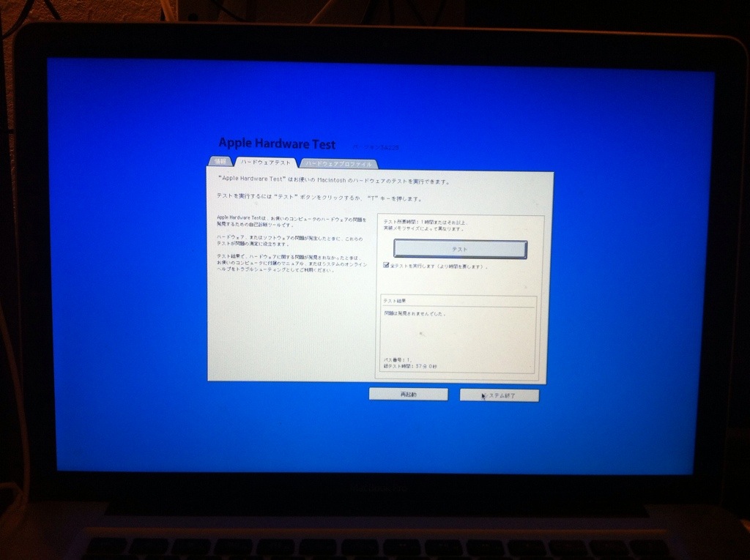Click the 問題は発見されませんでした result text
This screenshot has width=750, height=560.
pos(415,314)
